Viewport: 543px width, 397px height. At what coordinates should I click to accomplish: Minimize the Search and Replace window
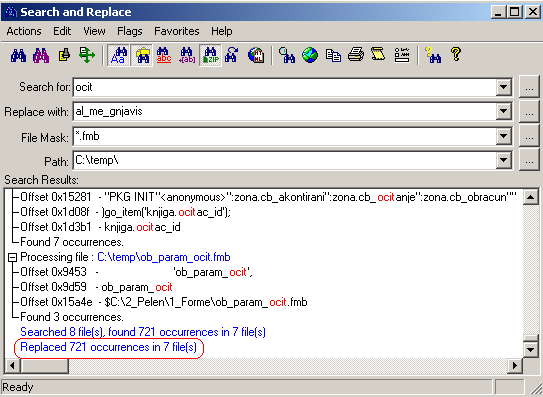[x=498, y=12]
